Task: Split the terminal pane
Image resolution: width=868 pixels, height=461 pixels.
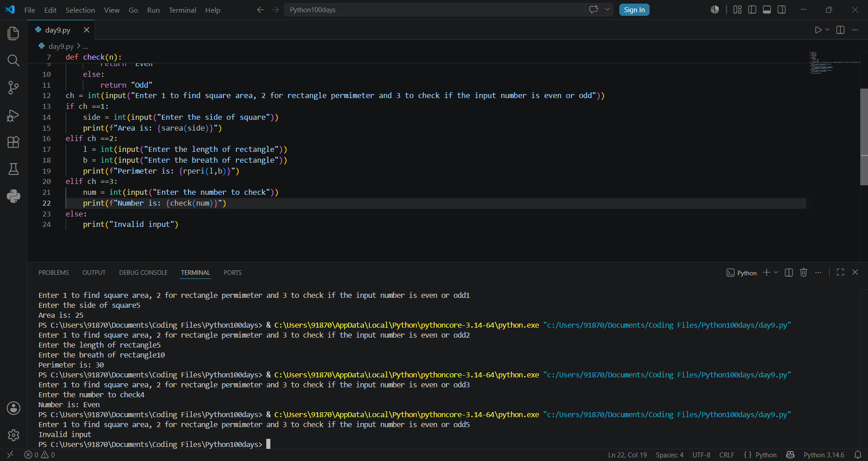Action: 789,273
